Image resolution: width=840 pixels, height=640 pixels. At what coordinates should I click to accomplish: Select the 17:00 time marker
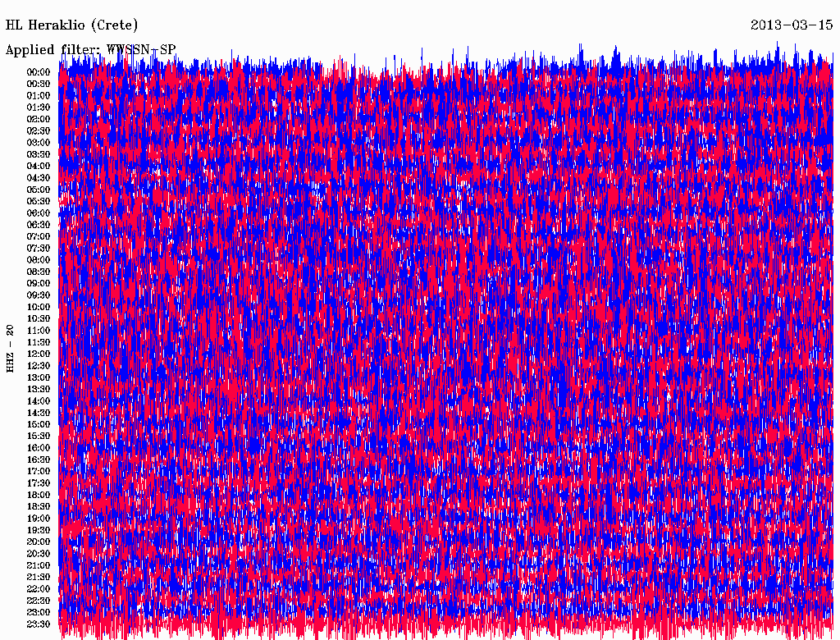pyautogui.click(x=39, y=472)
